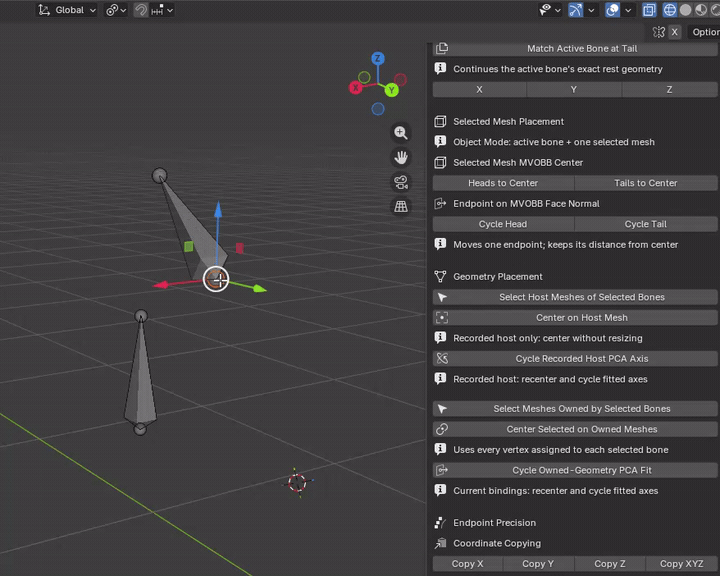Toggle the show gizmo button
Screen dimensions: 720x576
575,10
